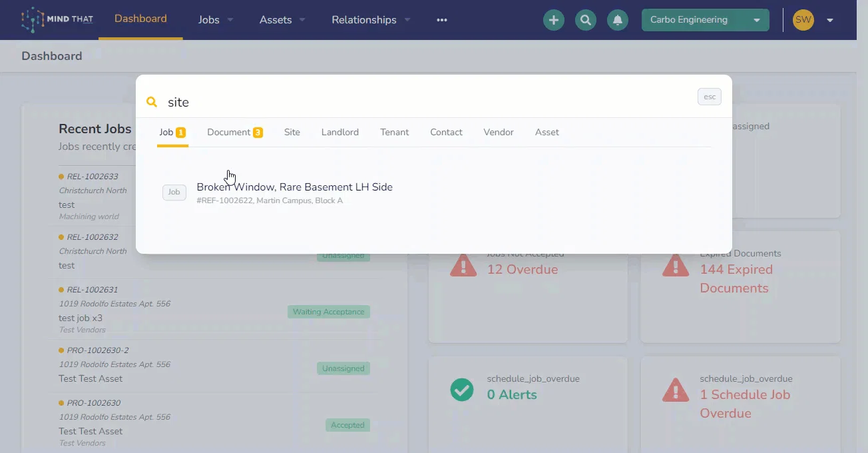Image resolution: width=868 pixels, height=453 pixels.
Task: Click the magnifier search icon in header
Action: tap(586, 20)
